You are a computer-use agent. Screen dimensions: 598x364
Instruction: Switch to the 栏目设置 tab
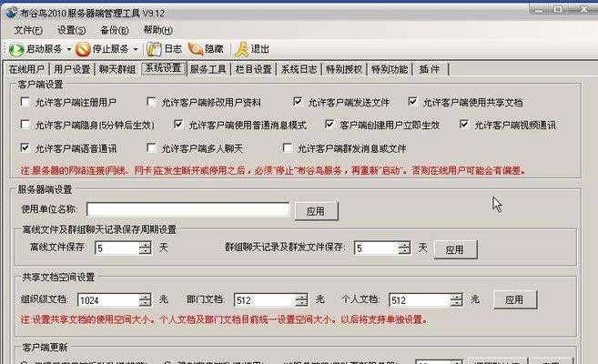(254, 69)
